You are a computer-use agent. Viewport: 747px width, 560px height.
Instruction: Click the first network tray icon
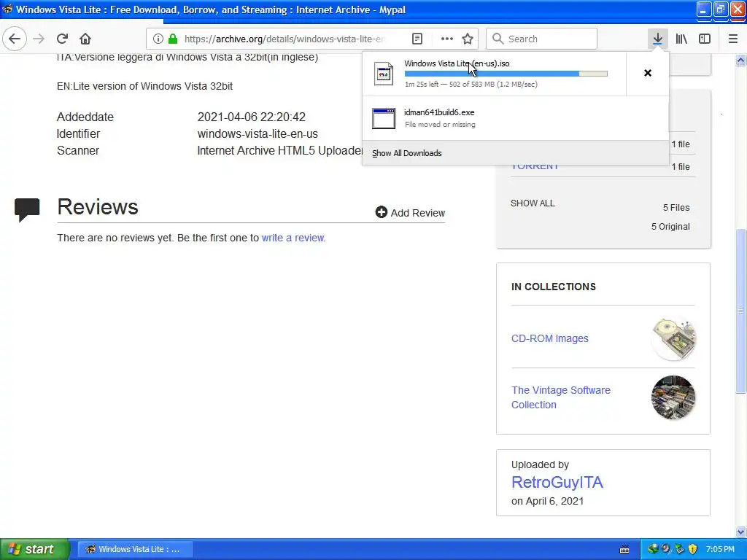coord(653,549)
